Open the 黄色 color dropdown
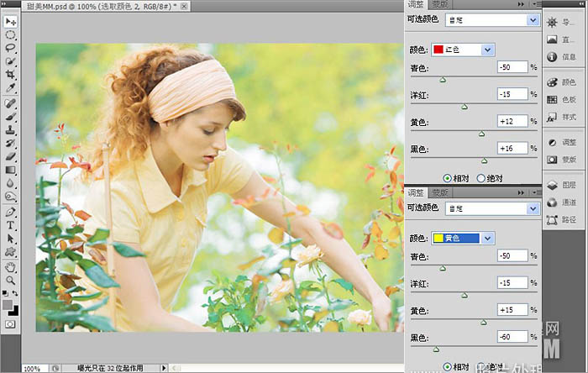The height and width of the screenshot is (373, 588). (x=487, y=238)
